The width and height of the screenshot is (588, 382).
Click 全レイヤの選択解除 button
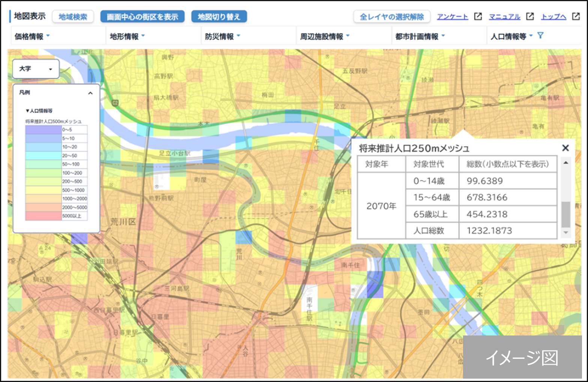392,17
